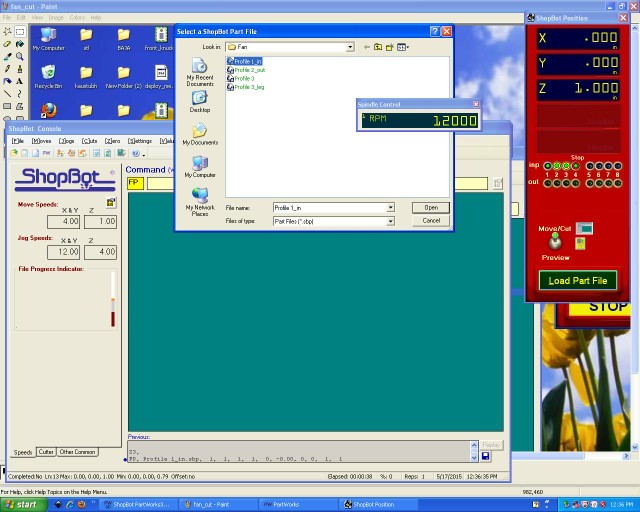Pick the Eraser tool in Paint

7,44
